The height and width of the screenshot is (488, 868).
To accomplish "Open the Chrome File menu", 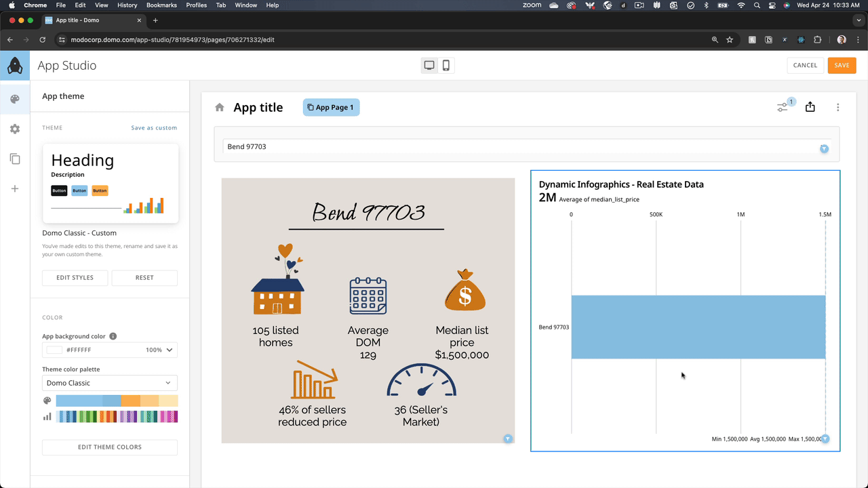I will click(61, 5).
